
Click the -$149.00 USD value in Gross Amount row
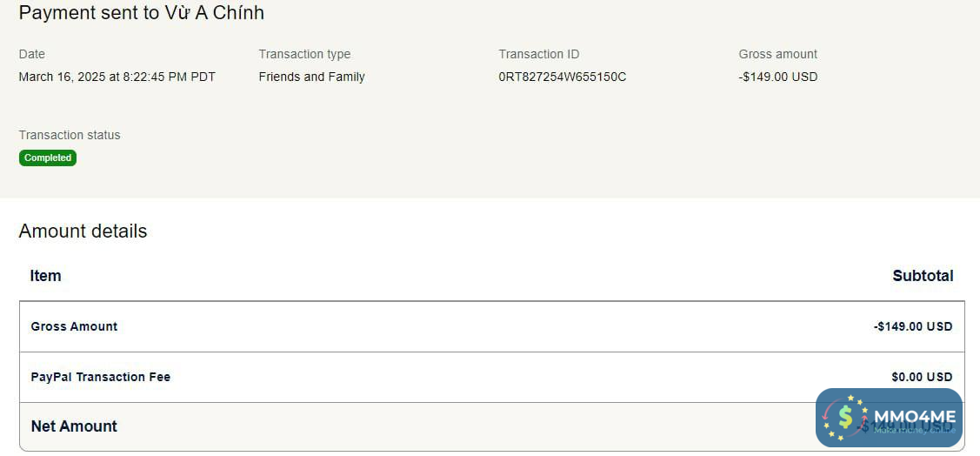pyautogui.click(x=913, y=326)
